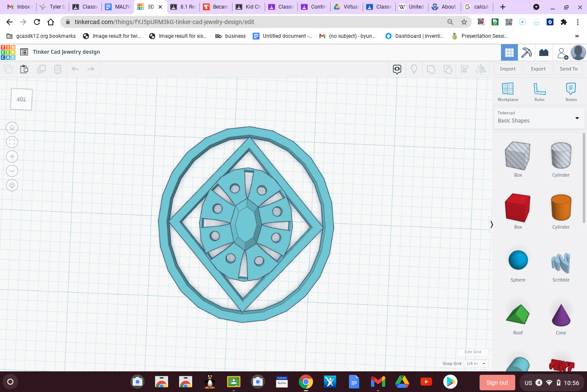Select the jewelry pendant model

(246, 224)
